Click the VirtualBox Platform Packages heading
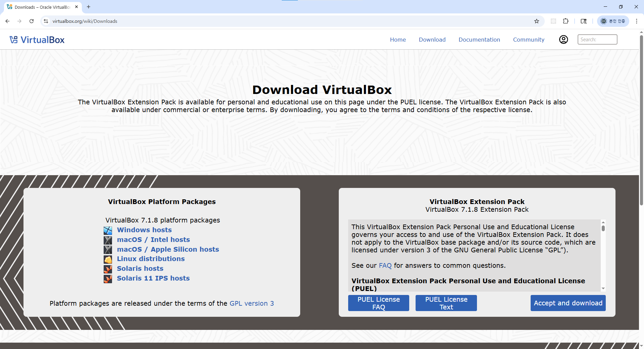 [x=162, y=202]
